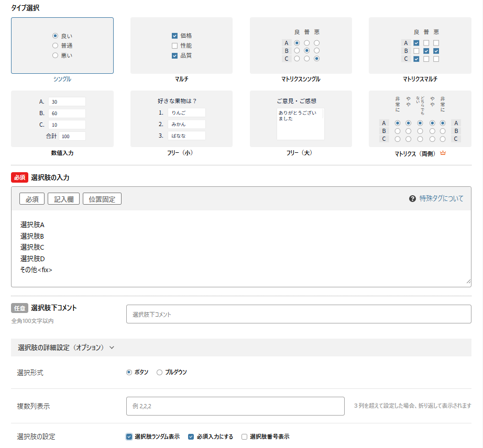Pick the フリー（大）text type tile
The height and width of the screenshot is (448, 483).
pos(301,119)
